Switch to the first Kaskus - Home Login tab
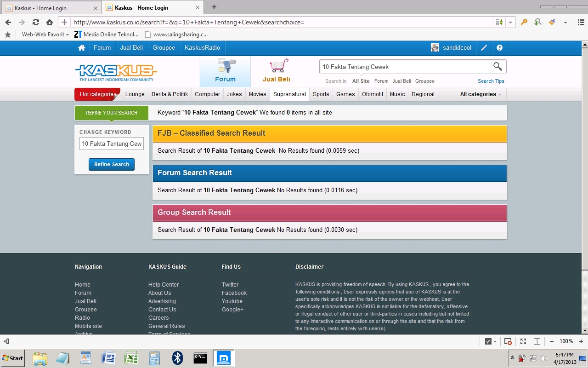Viewport: 588px width, 368px height. [51, 8]
